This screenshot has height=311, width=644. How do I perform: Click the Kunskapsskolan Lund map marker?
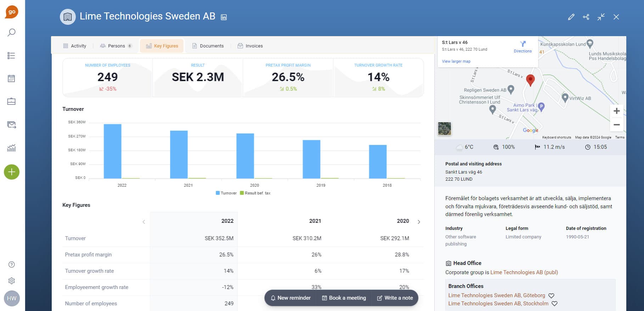point(590,44)
